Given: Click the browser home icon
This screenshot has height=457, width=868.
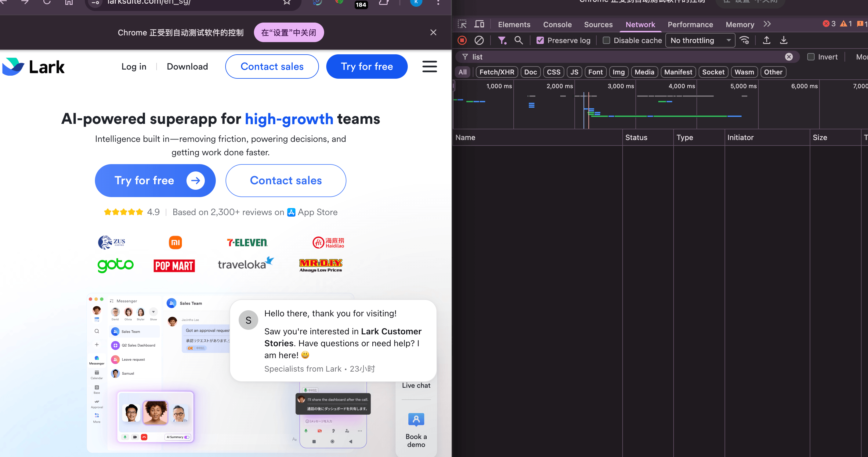Looking at the screenshot, I should (69, 2).
